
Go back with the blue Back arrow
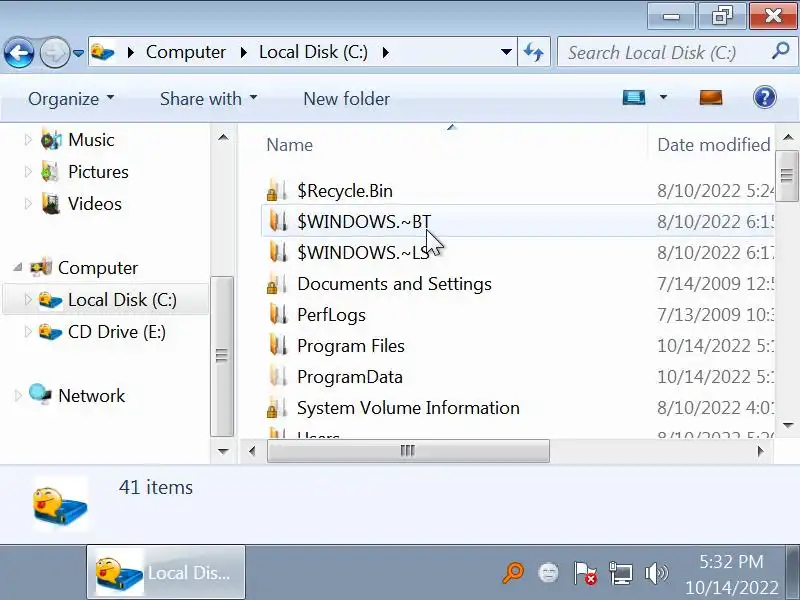[x=19, y=52]
